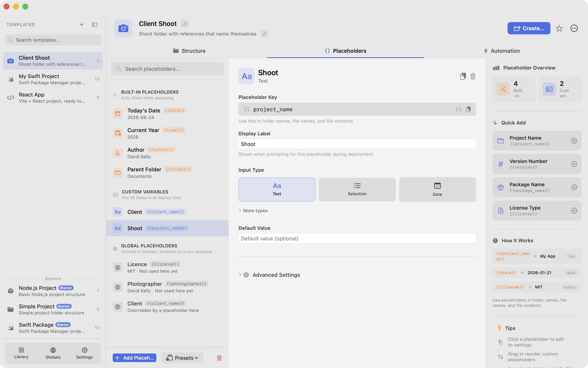588x368 pixels.
Task: Select Selection input type
Action: 357,189
